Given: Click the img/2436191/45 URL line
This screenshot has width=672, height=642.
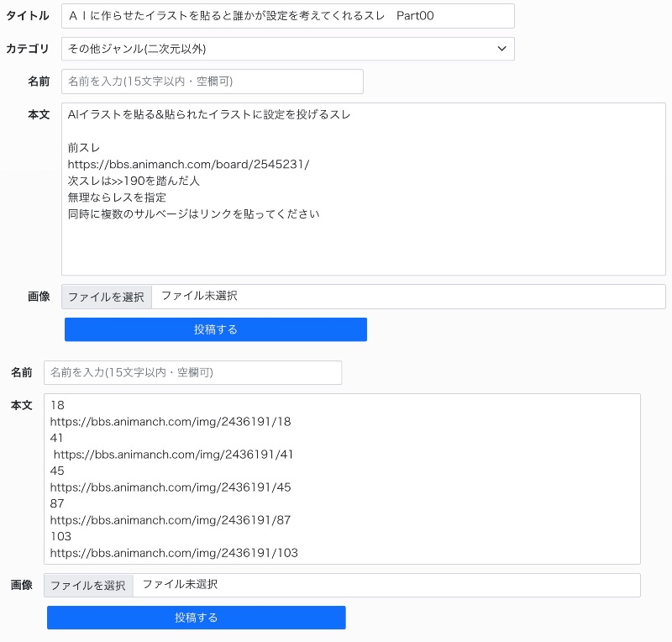Looking at the screenshot, I should click(x=171, y=487).
